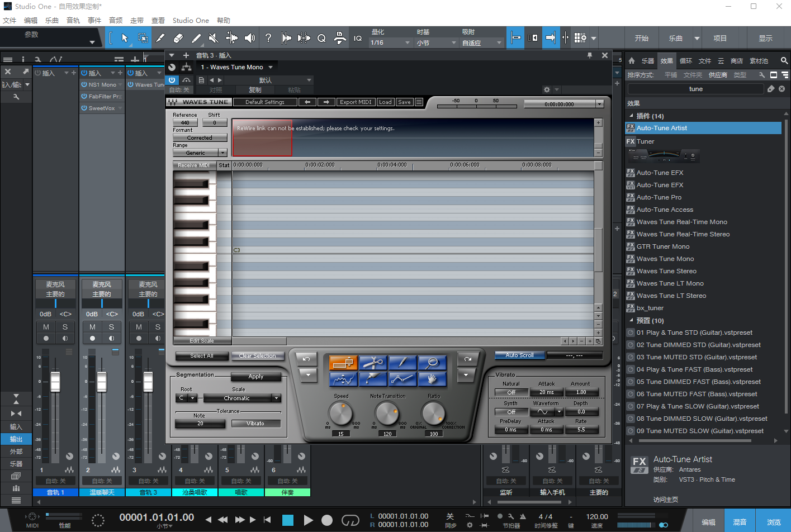
Task: Click the Q quantize icon
Action: pyautogui.click(x=321, y=38)
